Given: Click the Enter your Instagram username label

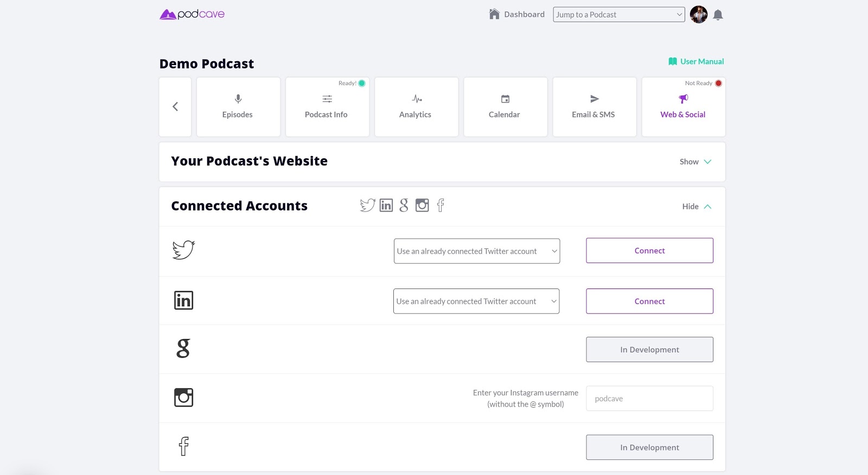Looking at the screenshot, I should click(x=526, y=399).
